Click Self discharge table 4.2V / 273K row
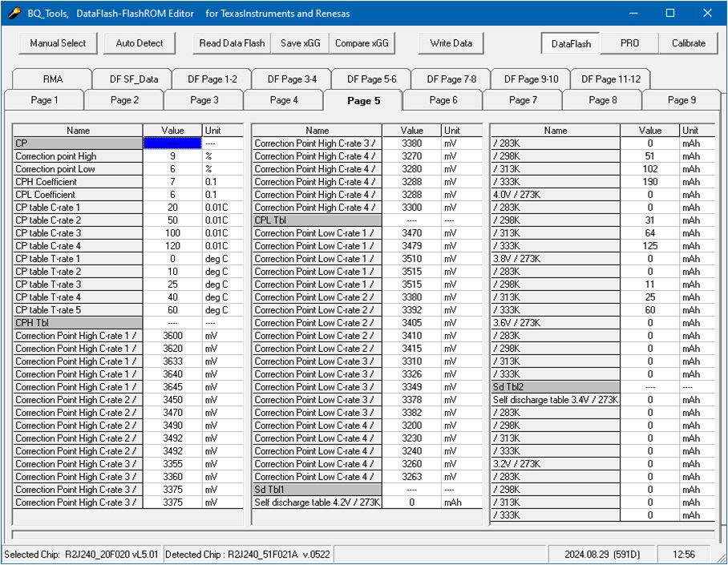This screenshot has width=728, height=565. pyautogui.click(x=317, y=502)
